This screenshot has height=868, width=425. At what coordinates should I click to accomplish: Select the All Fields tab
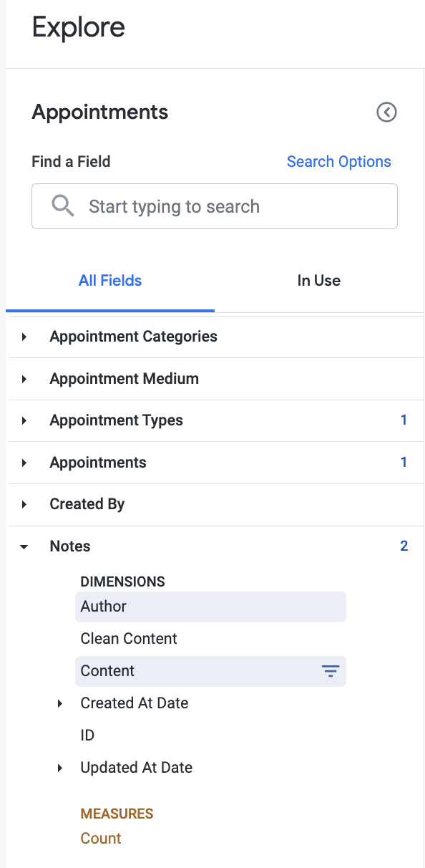110,281
